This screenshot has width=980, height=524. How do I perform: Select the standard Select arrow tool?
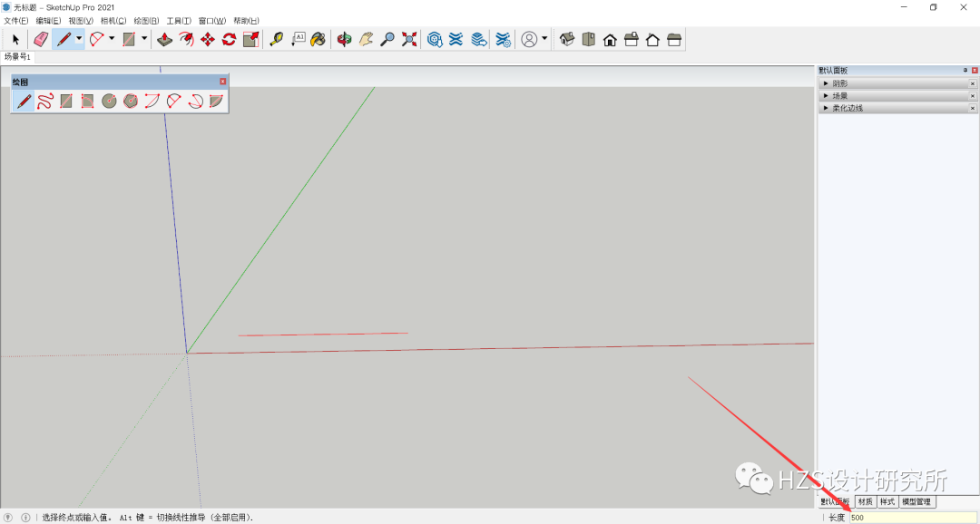15,39
